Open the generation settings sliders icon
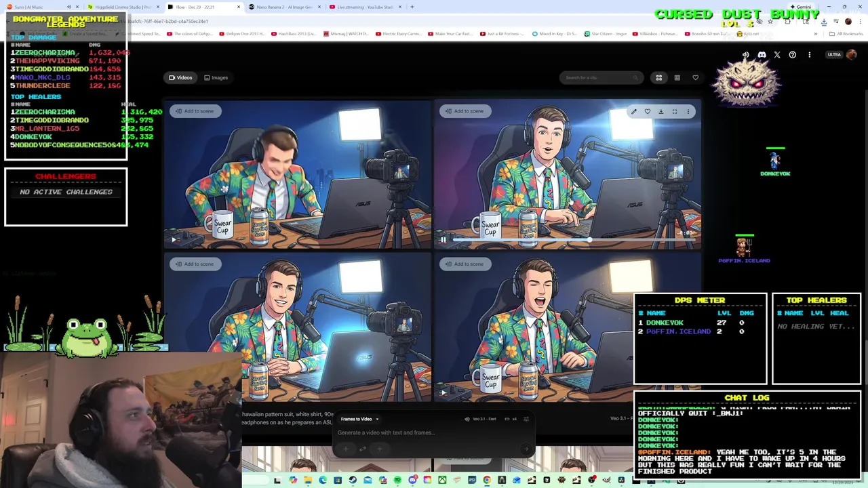 click(x=526, y=419)
